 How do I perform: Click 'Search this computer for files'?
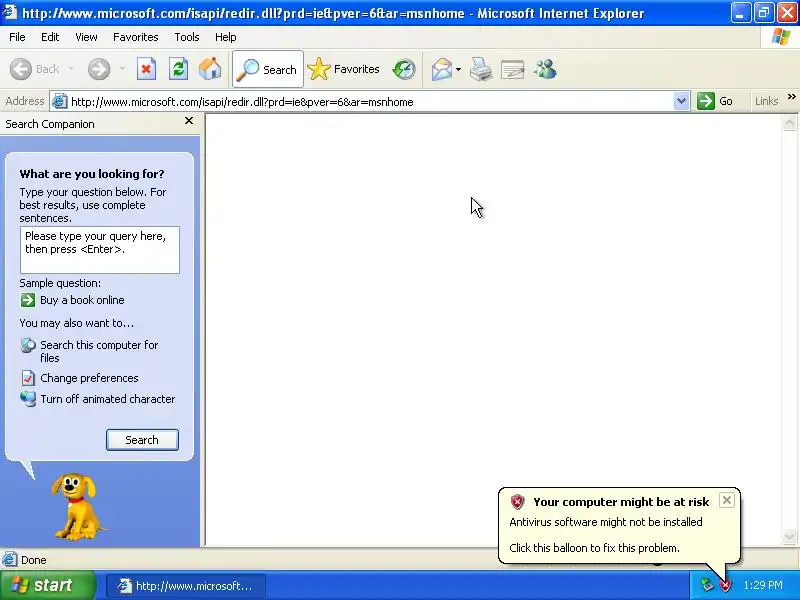pos(99,352)
